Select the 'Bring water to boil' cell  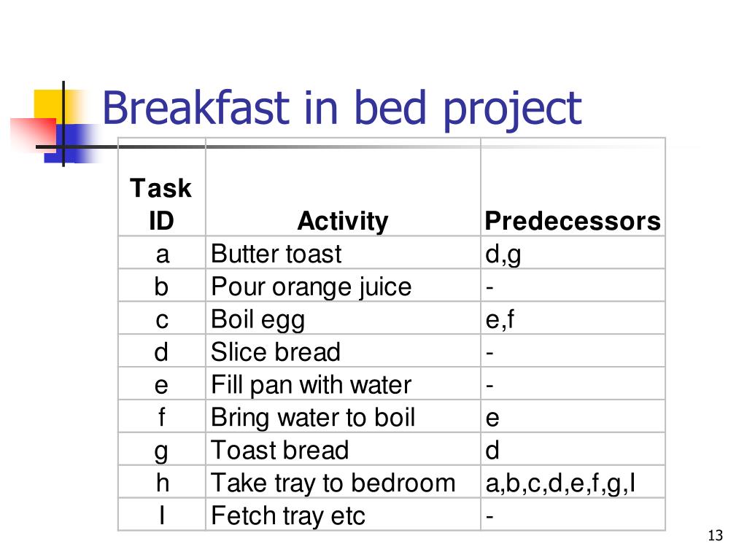pyautogui.click(x=343, y=416)
